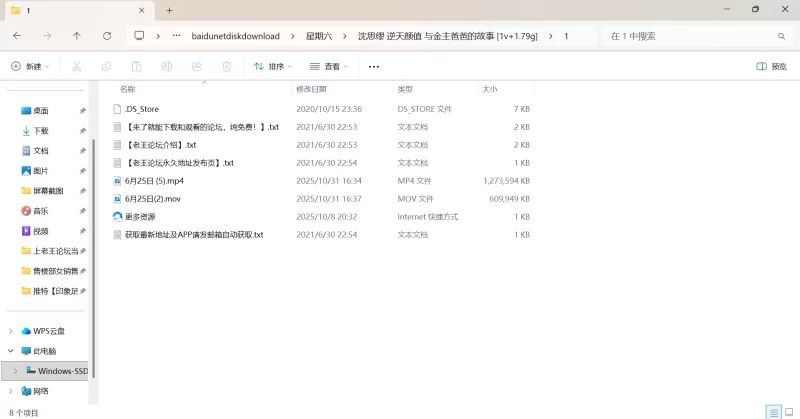Go up one folder level
This screenshot has width=800, height=419.
(x=77, y=36)
